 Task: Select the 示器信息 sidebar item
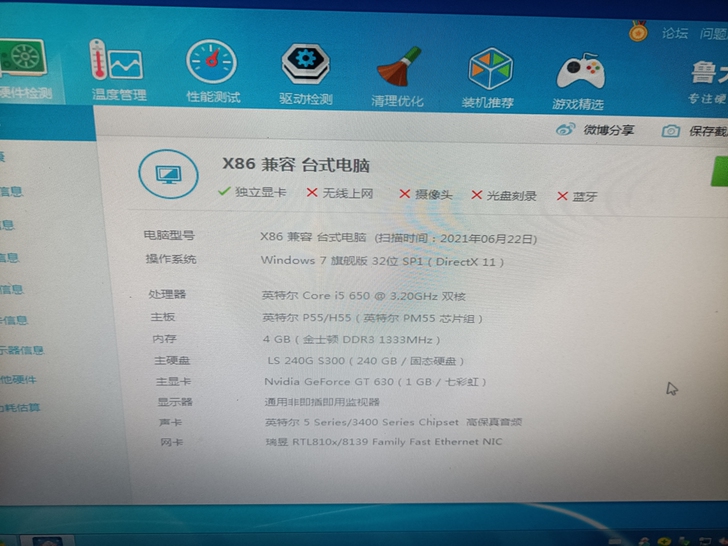pos(22,350)
